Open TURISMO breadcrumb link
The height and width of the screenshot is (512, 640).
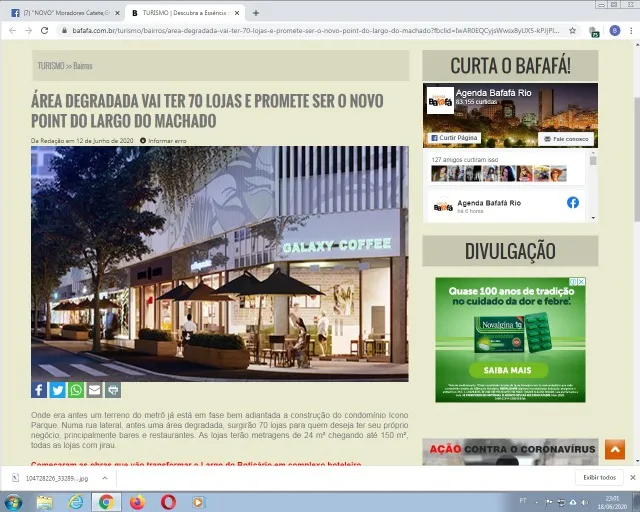(51, 66)
